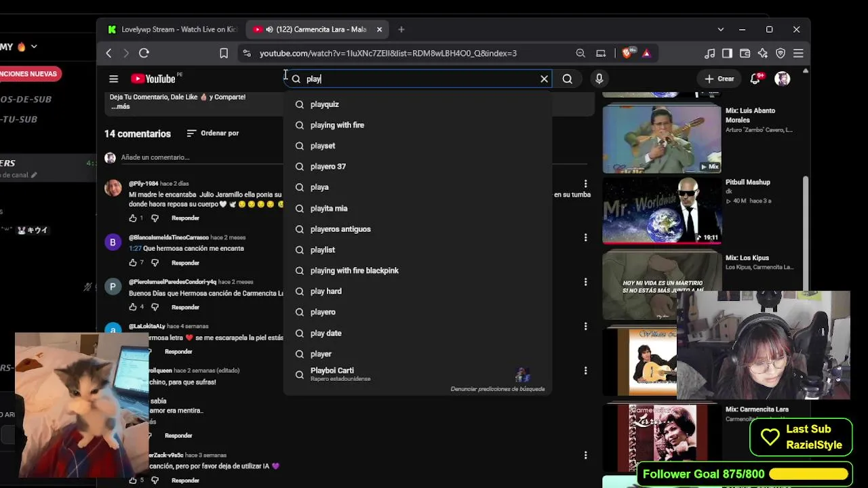Open Brave Rewards triangle icon
Image resolution: width=868 pixels, height=488 pixels.
point(646,53)
